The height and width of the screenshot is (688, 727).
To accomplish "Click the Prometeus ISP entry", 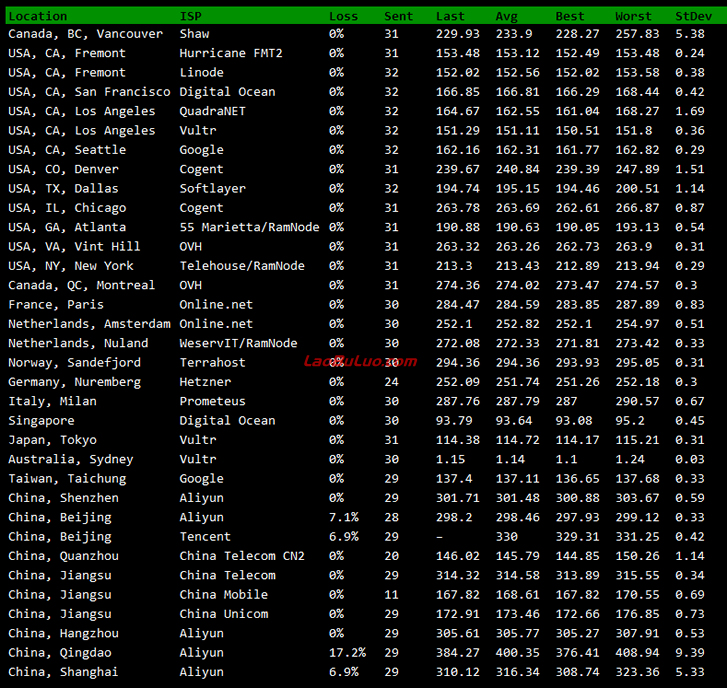I will tap(212, 401).
